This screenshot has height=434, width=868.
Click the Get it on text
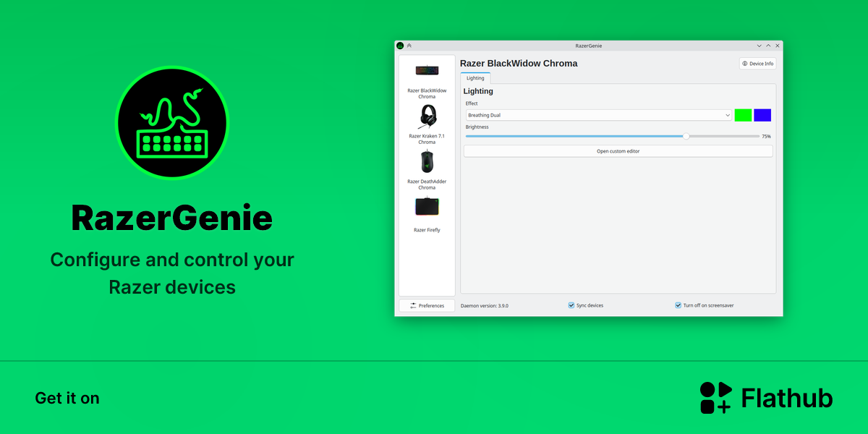coord(67,399)
